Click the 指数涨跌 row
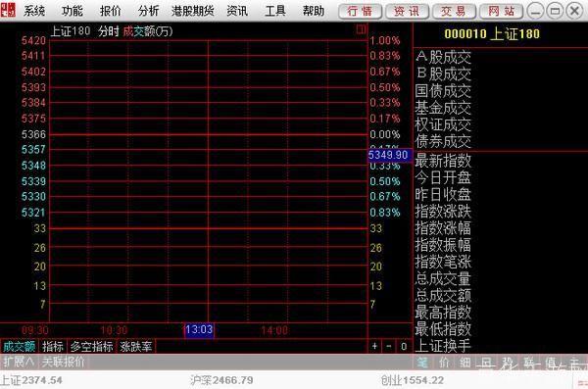 [x=443, y=212]
